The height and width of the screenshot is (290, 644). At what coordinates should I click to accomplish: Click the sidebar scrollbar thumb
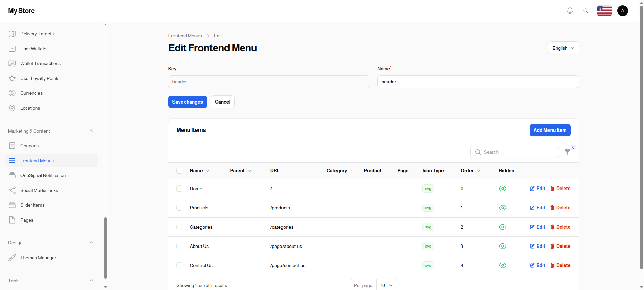coord(105,248)
